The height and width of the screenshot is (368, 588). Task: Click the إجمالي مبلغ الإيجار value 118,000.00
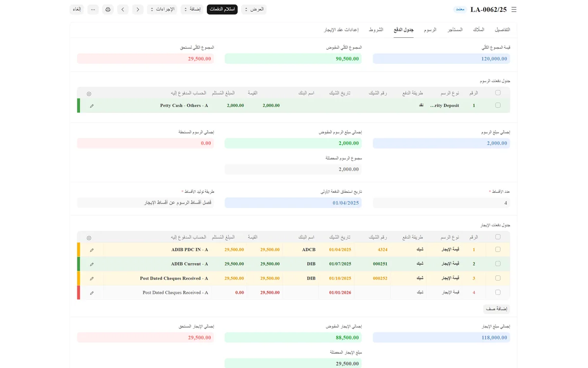441,338
